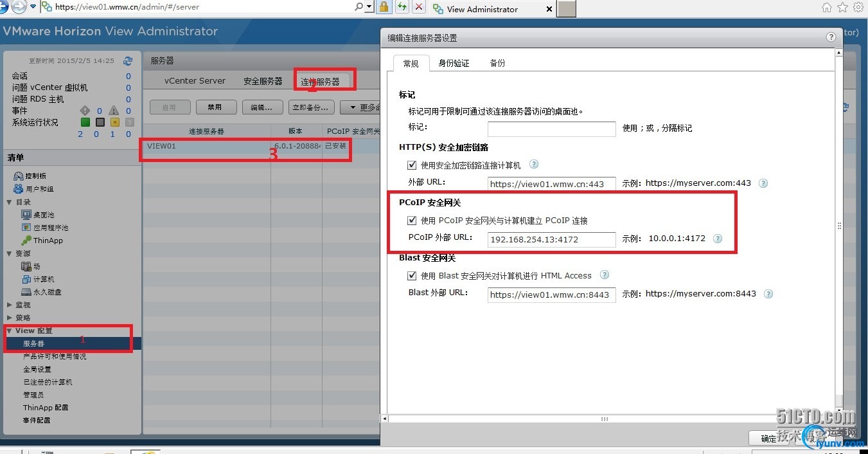The height and width of the screenshot is (454, 868).
Task: Click the browser back arrow button
Action: (3, 7)
